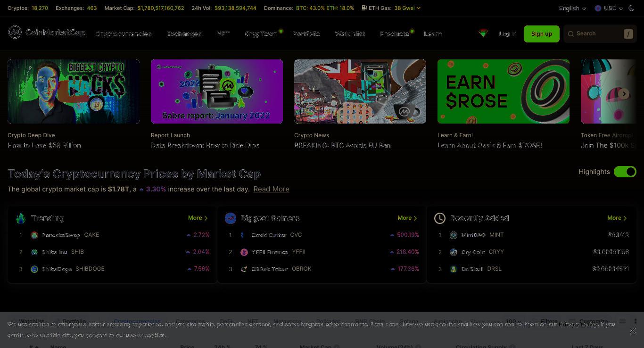Image resolution: width=644 pixels, height=348 pixels.
Task: Click More in Biggest Gainers card
Action: (407, 218)
